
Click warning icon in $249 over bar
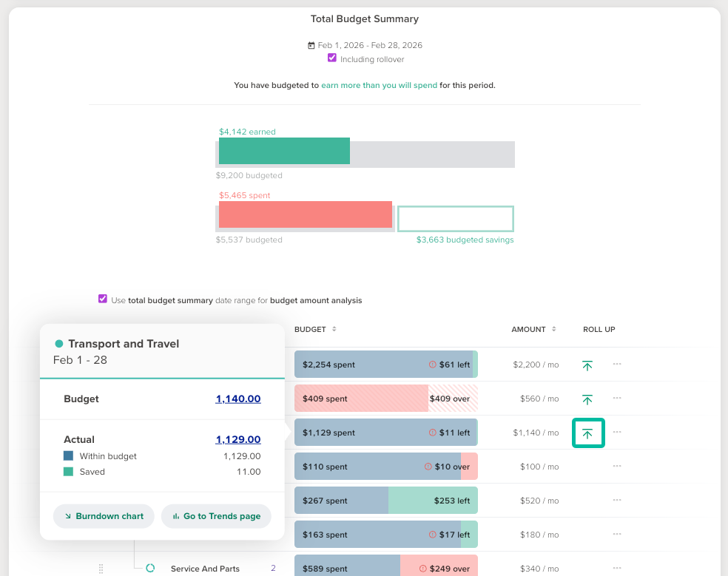tap(423, 569)
